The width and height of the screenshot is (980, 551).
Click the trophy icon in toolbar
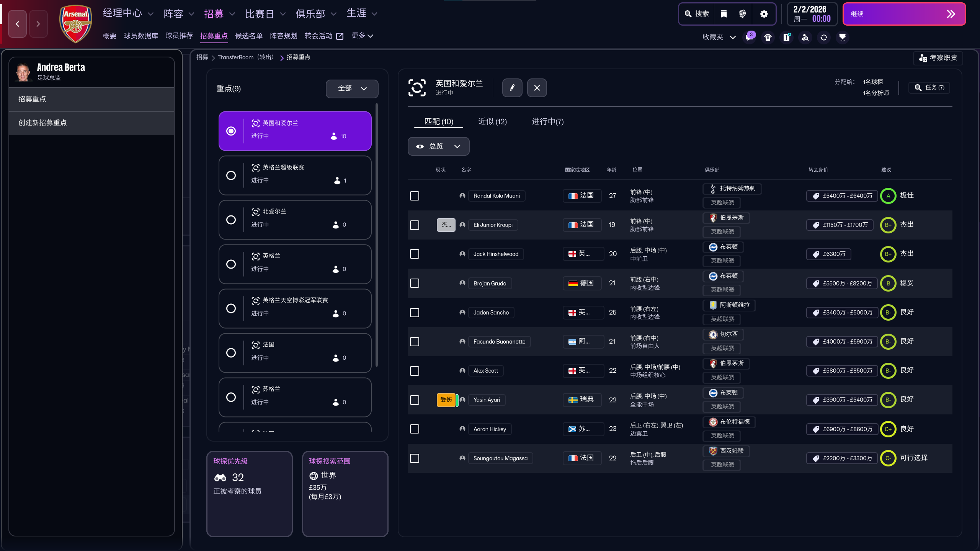tap(842, 37)
